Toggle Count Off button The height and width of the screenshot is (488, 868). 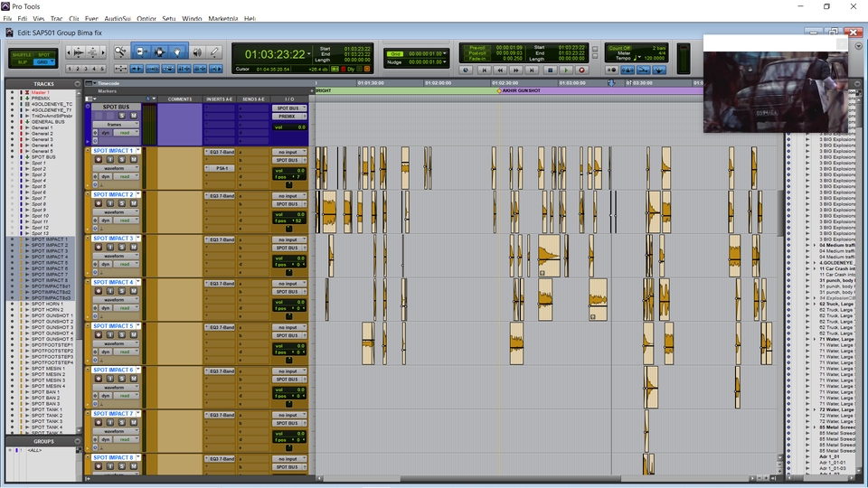619,48
